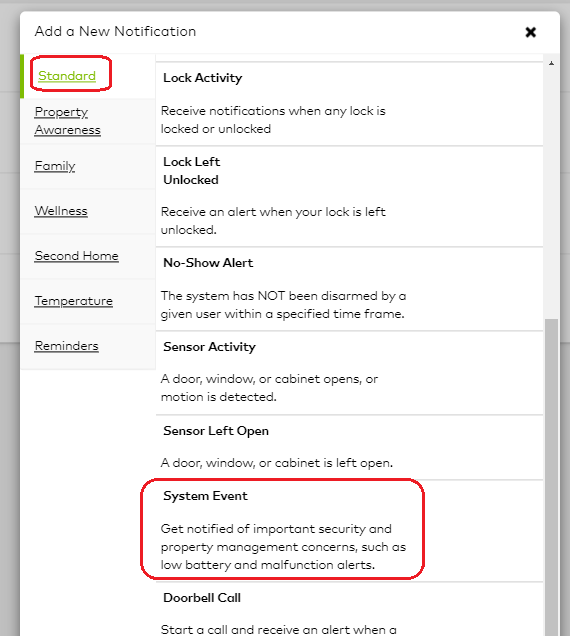
Task: Pick the Lock Left Unlocked notification
Action: pyautogui.click(x=349, y=196)
